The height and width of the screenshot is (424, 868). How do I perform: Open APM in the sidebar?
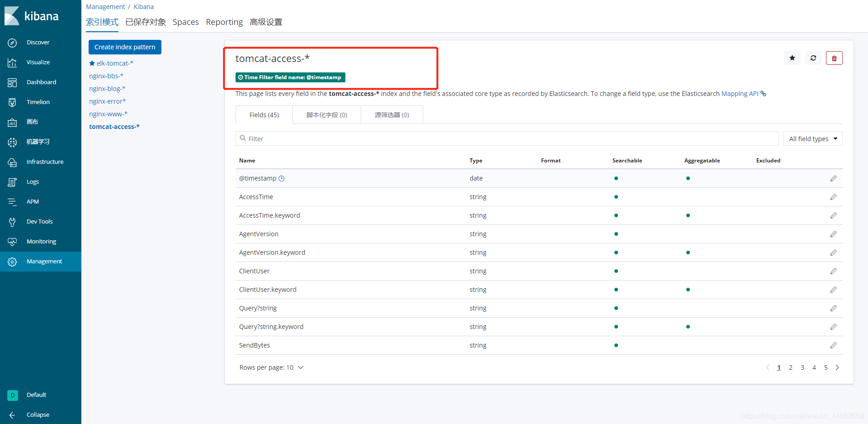tap(33, 202)
